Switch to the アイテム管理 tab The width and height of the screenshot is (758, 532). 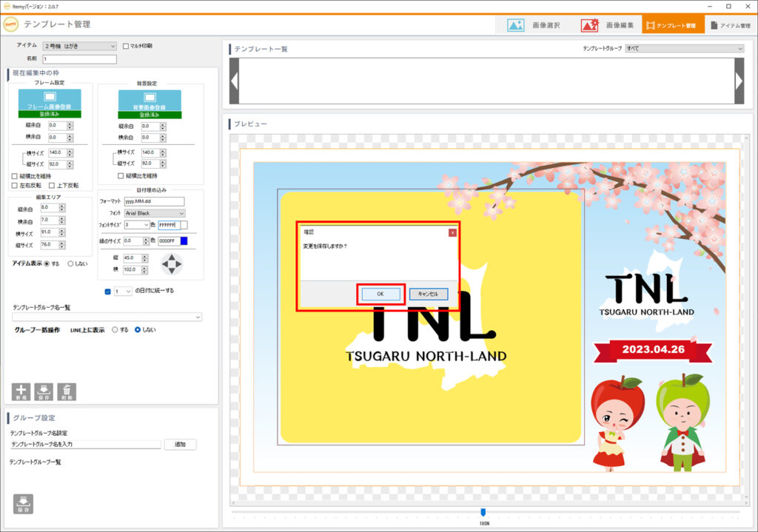(x=730, y=25)
